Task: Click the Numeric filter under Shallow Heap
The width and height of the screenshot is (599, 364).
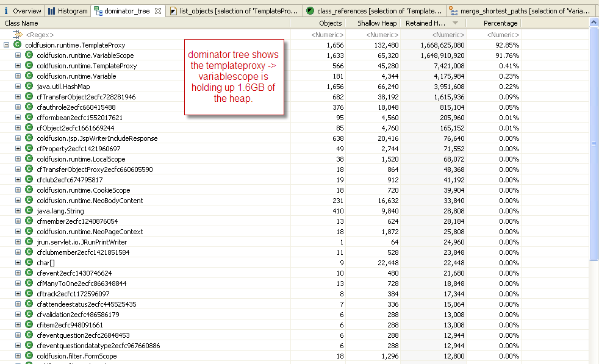Action: point(382,35)
